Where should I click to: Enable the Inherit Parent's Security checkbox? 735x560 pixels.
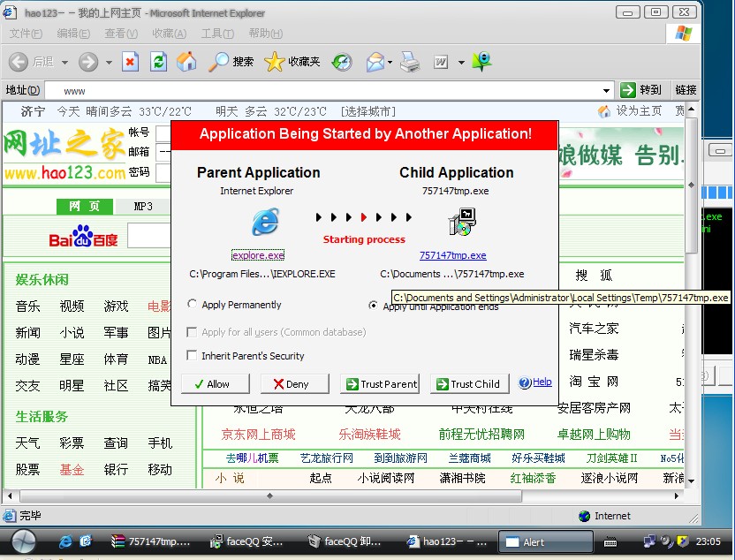pos(193,356)
